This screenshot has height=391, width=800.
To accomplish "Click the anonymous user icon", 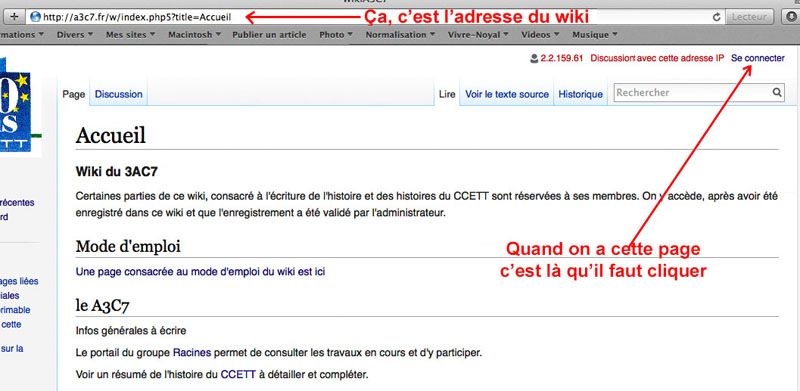I will click(534, 58).
